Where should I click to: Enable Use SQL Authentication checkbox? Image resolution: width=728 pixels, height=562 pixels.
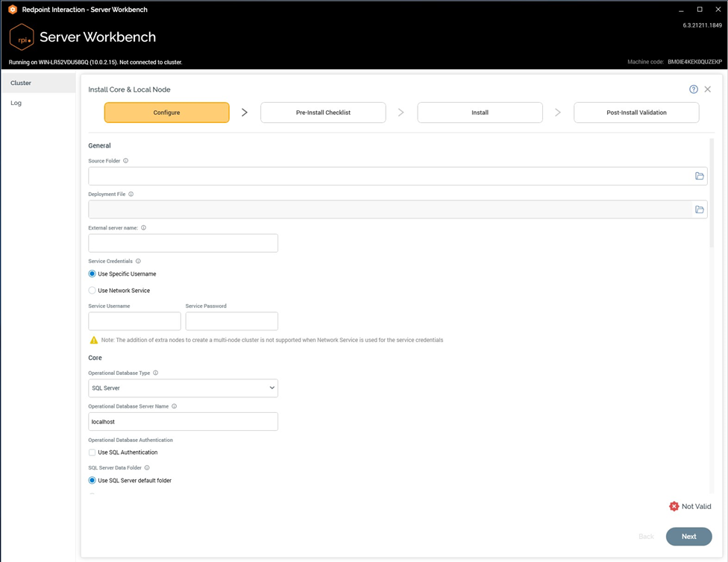(92, 452)
